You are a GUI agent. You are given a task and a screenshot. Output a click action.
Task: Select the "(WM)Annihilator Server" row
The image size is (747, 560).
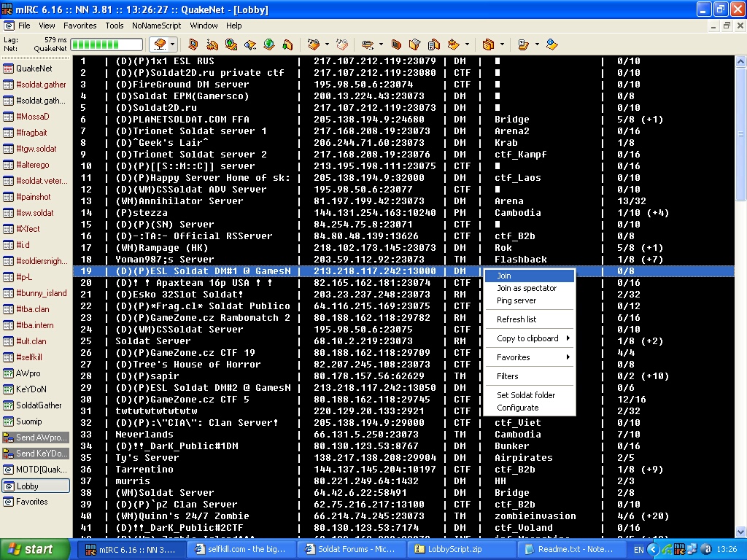(x=403, y=201)
